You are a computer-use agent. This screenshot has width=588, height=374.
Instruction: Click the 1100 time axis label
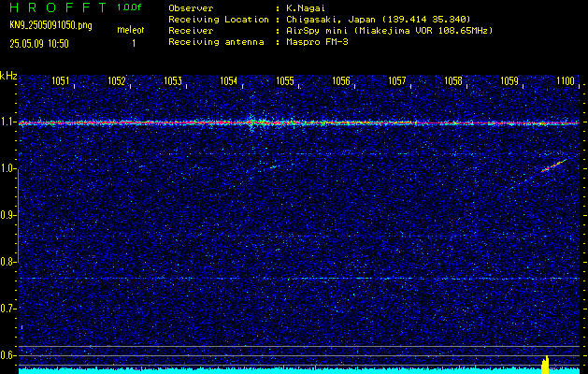[x=566, y=80]
